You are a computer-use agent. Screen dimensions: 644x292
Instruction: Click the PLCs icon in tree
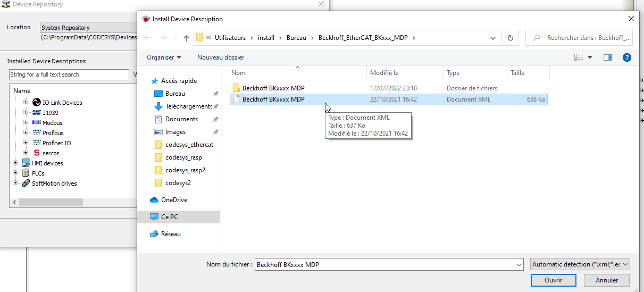[26, 173]
